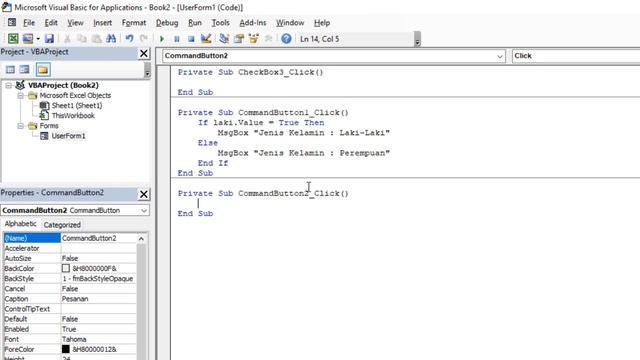Open the Format menu

[x=134, y=23]
